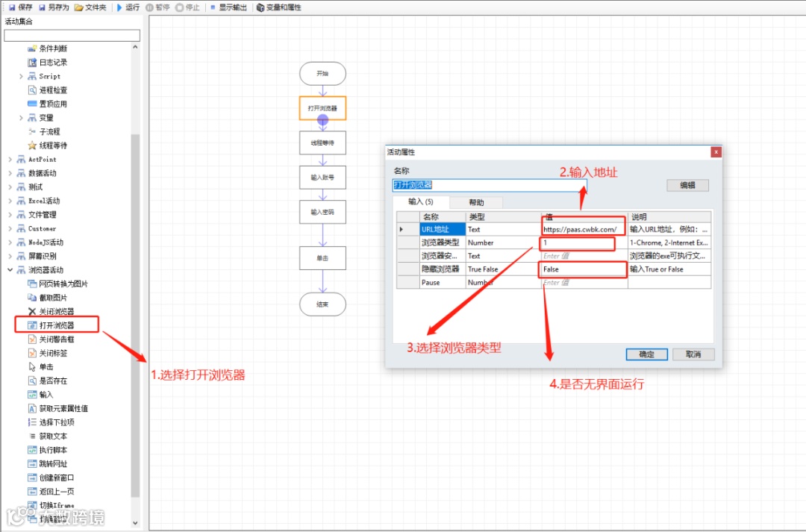Image resolution: width=806 pixels, height=532 pixels.
Task: Run the flow with 运行 button
Action: pos(128,7)
